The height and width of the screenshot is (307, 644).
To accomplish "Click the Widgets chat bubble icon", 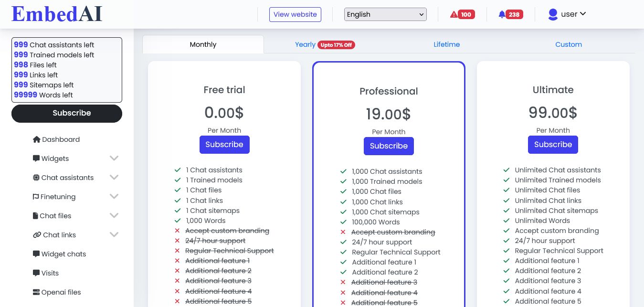I will pyautogui.click(x=36, y=159).
